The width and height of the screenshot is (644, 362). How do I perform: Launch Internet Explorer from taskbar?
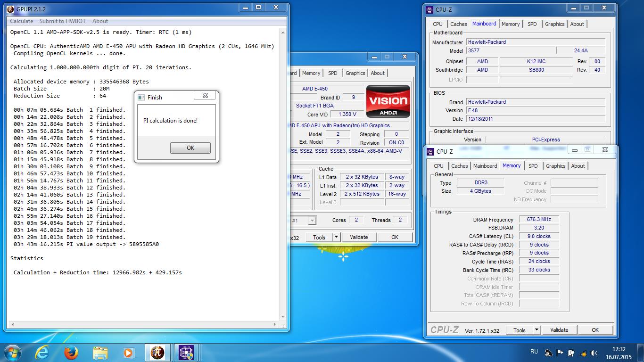(x=42, y=353)
